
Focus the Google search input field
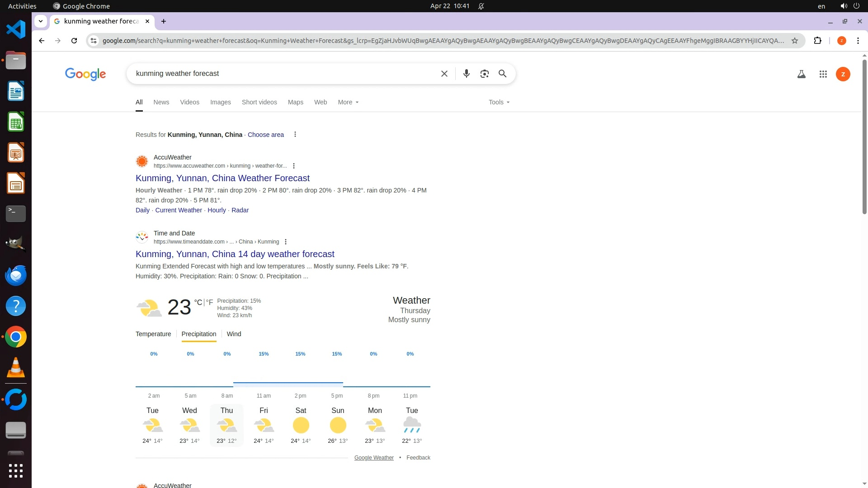[280, 74]
